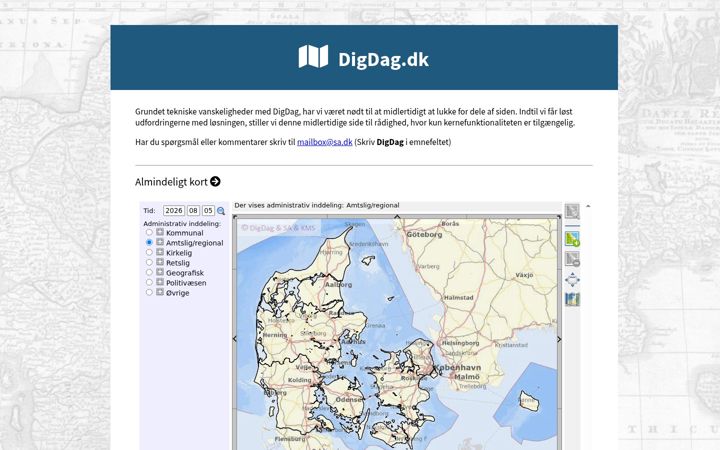The image size is (720, 450).
Task: Select the Retslig radio button
Action: (149, 262)
